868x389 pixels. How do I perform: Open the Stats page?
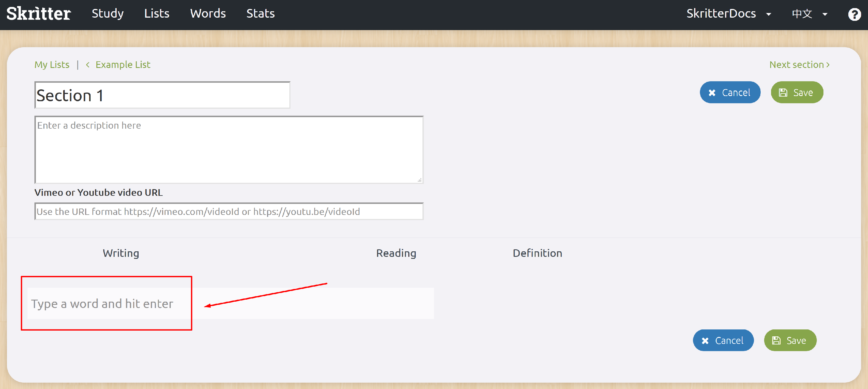[260, 14]
